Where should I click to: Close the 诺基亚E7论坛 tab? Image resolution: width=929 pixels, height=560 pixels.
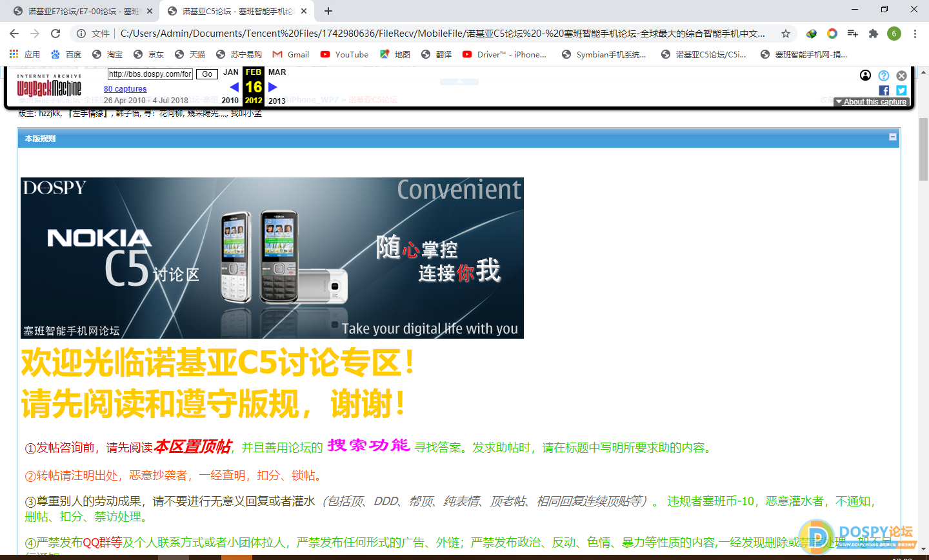150,11
